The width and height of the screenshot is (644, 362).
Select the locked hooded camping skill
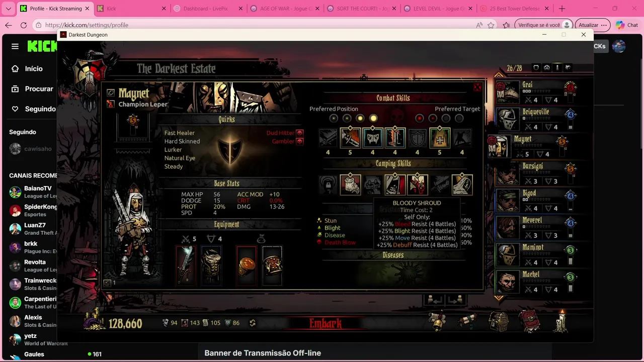[x=328, y=185]
